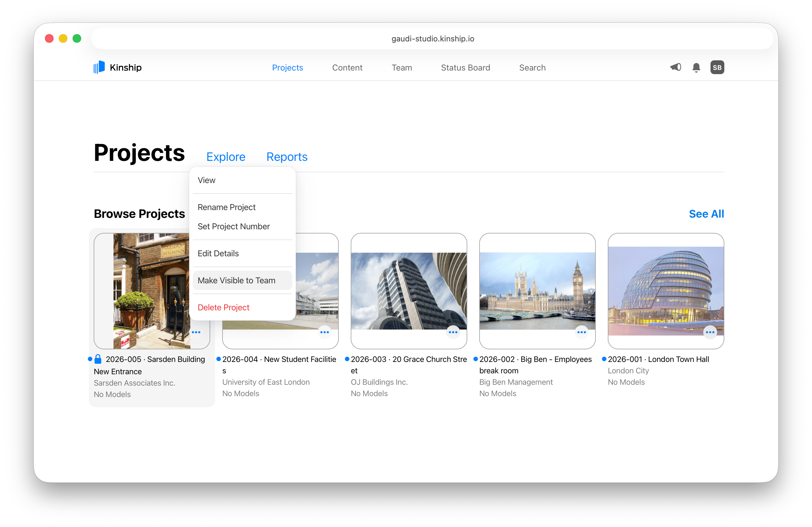Open the Explore link

tap(226, 156)
